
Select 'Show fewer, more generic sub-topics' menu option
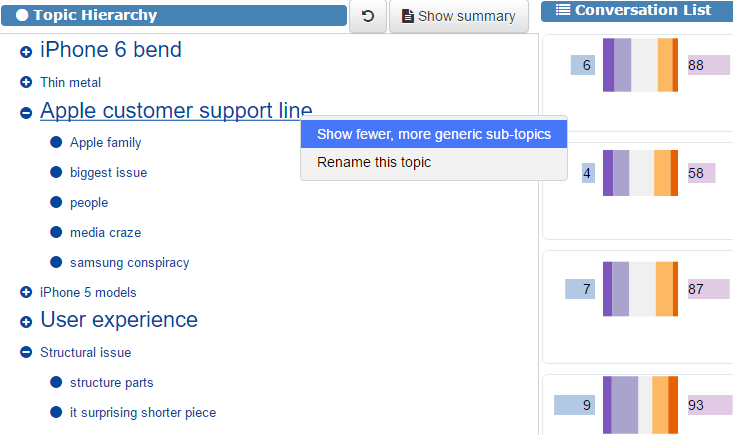tap(433, 134)
